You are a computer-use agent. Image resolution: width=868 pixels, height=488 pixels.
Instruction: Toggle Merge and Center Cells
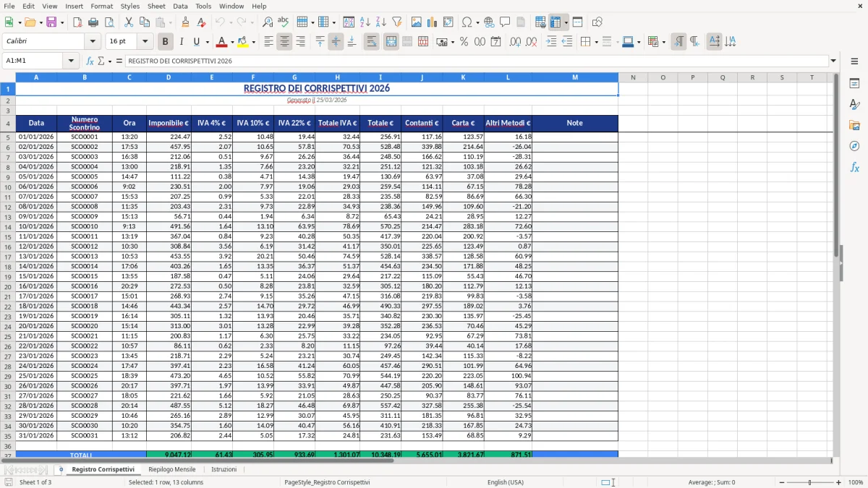pyautogui.click(x=391, y=42)
